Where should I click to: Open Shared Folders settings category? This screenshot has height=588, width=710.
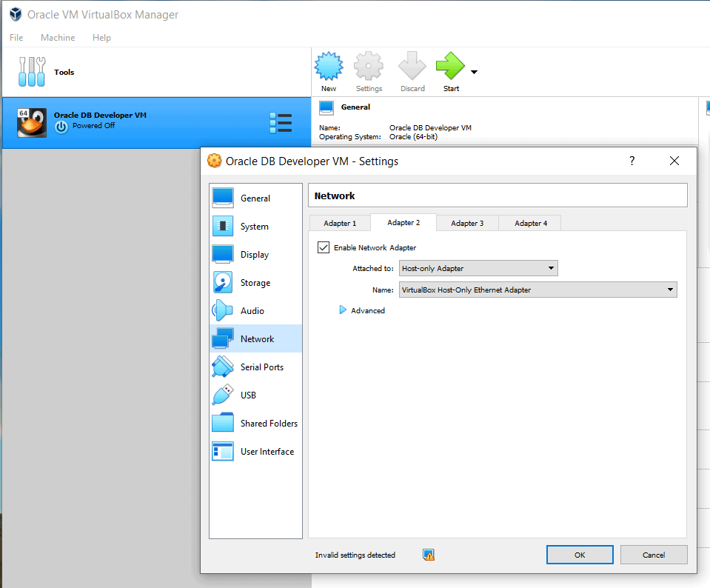coord(256,423)
